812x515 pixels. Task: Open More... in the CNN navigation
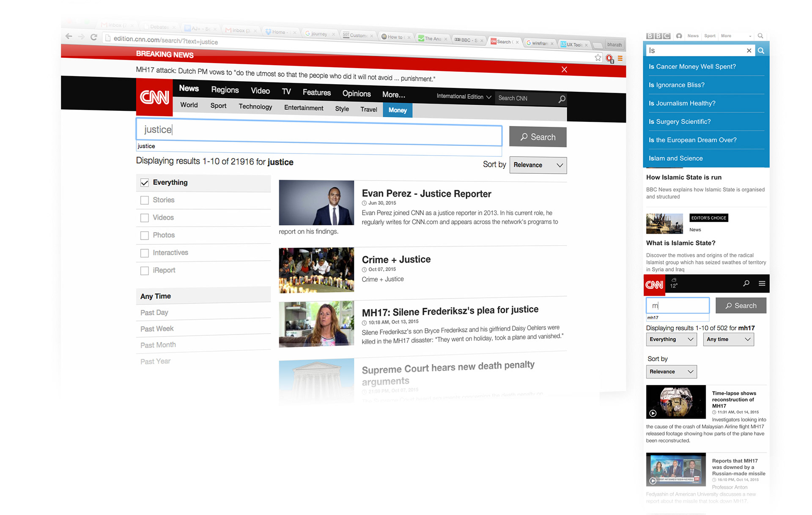pyautogui.click(x=393, y=95)
